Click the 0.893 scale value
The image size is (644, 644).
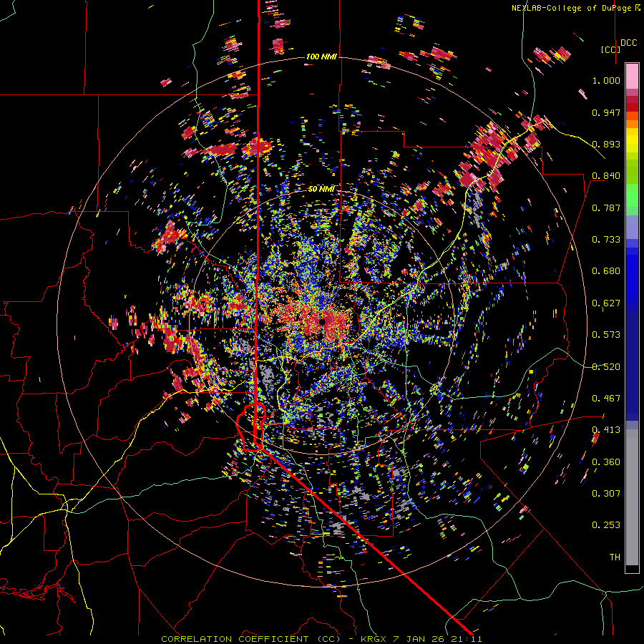[606, 144]
